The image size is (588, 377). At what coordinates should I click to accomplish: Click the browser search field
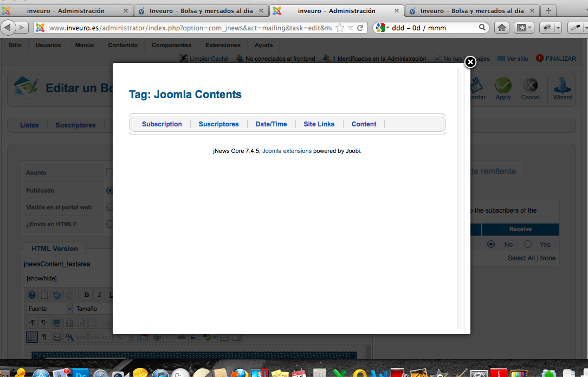(434, 28)
